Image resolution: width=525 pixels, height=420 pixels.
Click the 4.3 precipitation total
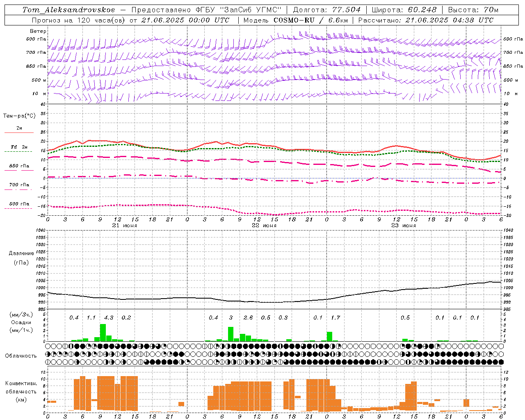109,318
